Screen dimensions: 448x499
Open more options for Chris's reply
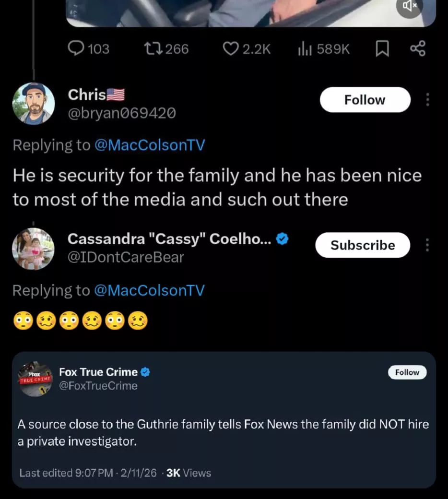428,100
